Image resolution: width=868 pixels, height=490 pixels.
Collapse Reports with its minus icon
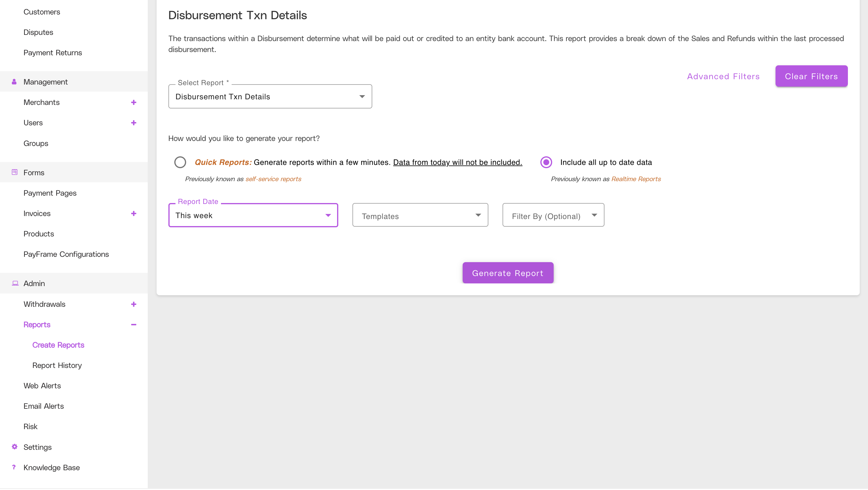[134, 324]
